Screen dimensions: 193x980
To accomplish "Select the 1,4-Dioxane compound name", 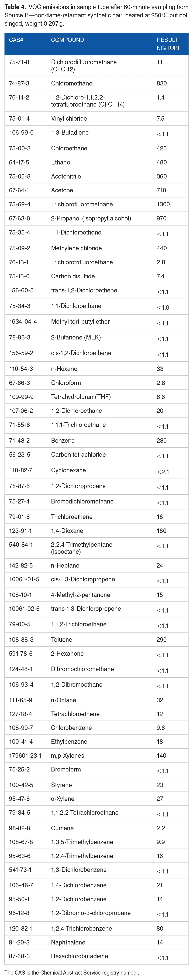I will pos(67,531).
